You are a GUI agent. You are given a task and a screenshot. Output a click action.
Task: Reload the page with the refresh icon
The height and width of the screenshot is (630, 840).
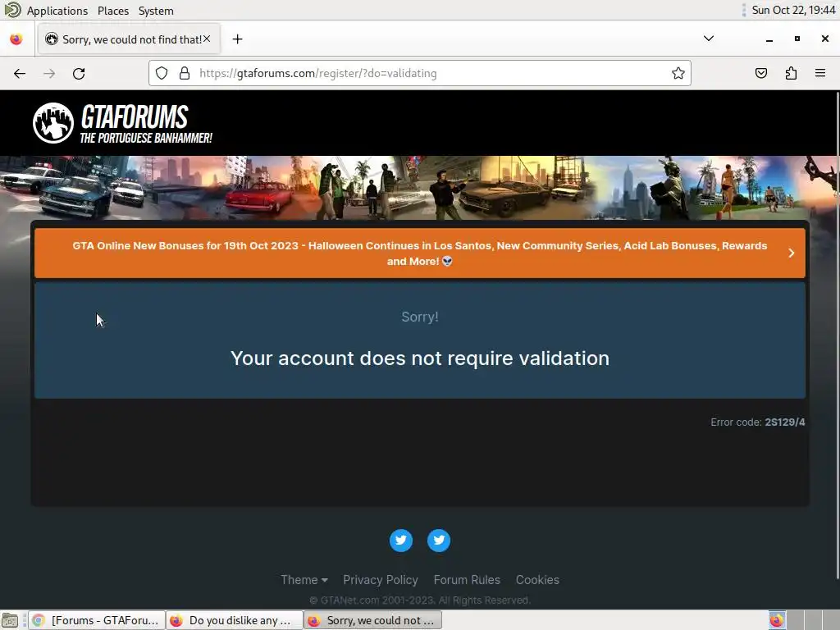coord(79,73)
